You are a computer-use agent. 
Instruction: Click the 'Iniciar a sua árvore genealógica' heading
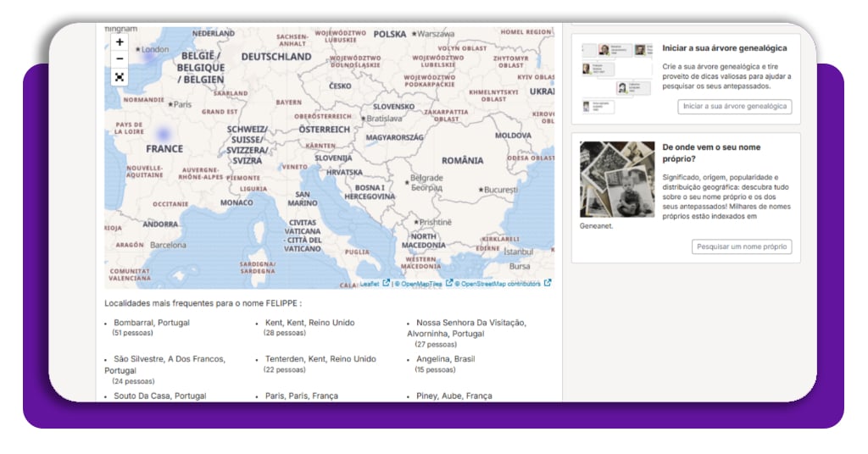coord(724,48)
